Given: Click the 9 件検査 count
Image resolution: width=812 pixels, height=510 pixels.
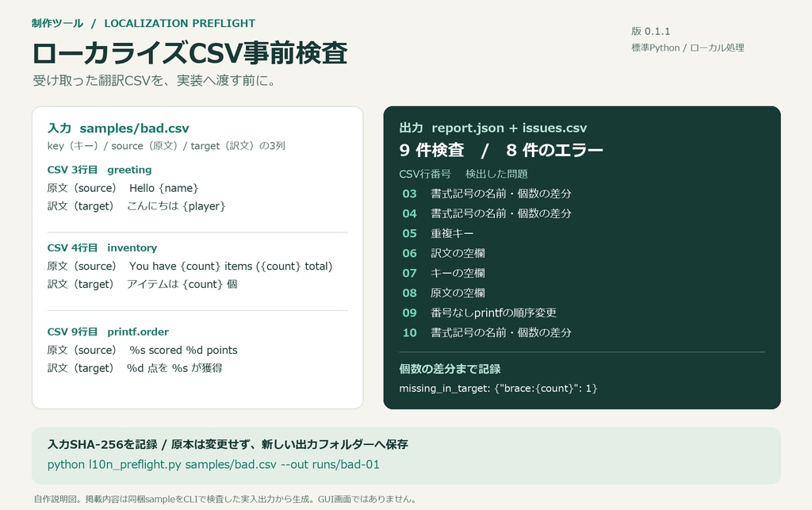Looking at the screenshot, I should click(x=431, y=150).
